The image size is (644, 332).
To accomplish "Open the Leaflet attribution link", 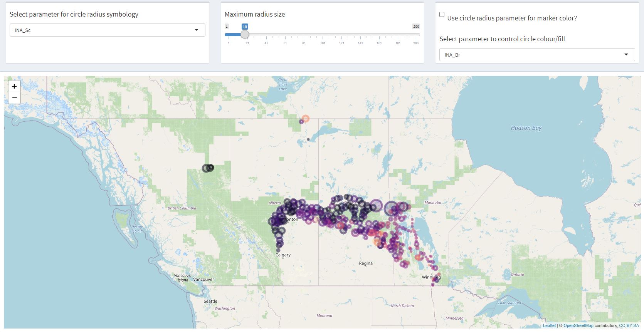I will pyautogui.click(x=549, y=325).
